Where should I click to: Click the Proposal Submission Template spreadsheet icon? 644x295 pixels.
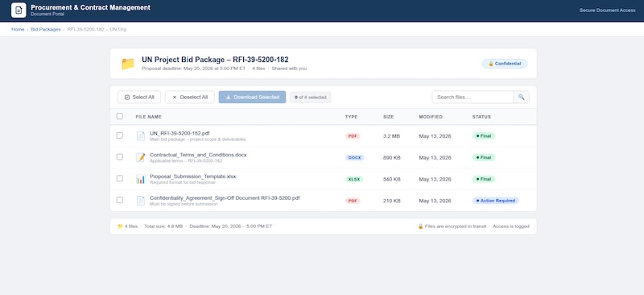click(x=140, y=180)
